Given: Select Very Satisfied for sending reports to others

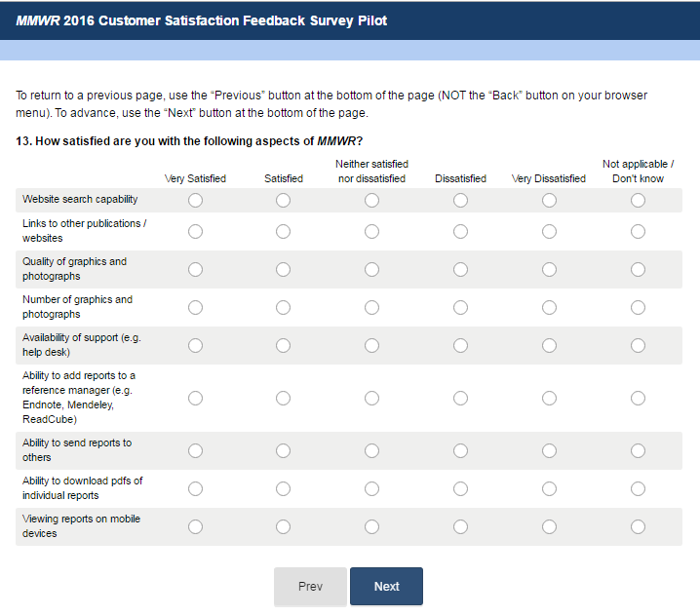Looking at the screenshot, I should [195, 450].
